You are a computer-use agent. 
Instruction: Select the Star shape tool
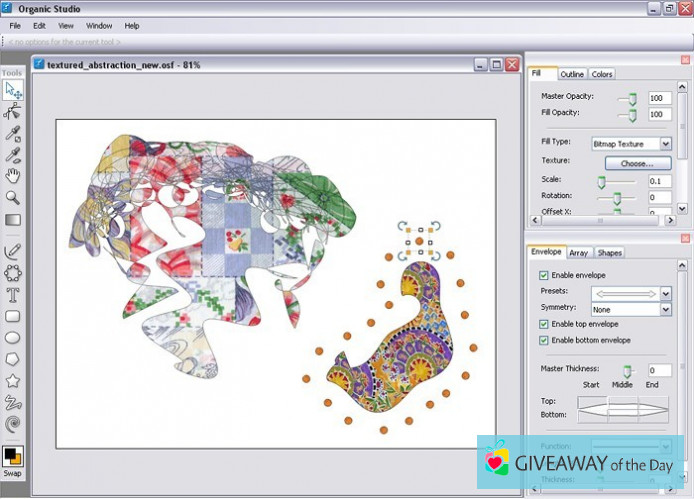13,381
